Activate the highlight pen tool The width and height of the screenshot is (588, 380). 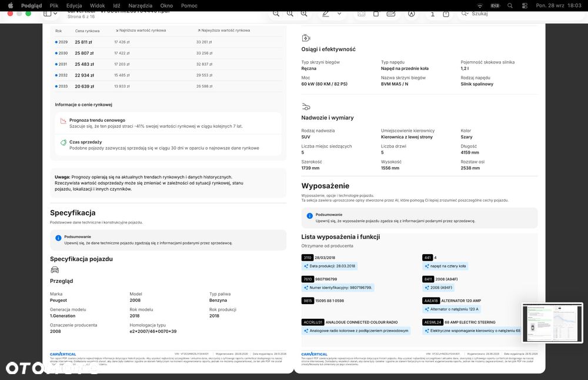(326, 14)
